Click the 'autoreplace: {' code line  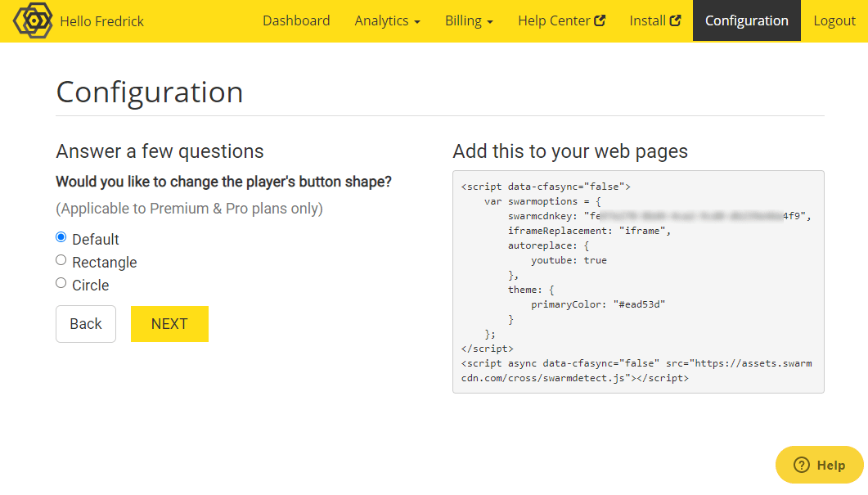549,245
